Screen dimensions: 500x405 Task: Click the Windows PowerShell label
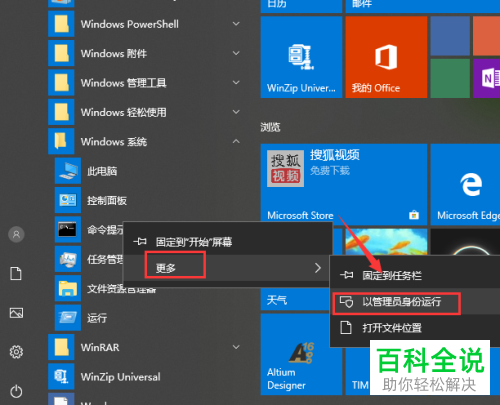[x=130, y=24]
